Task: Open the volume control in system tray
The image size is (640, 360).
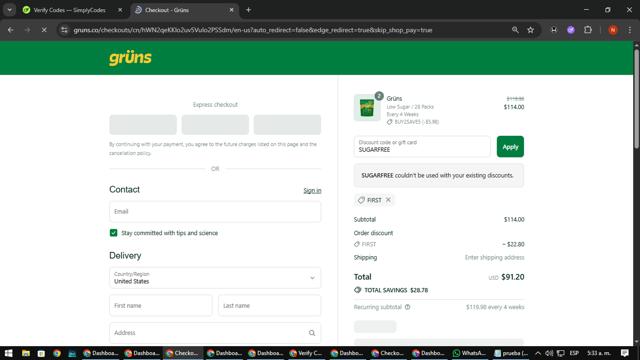Action: click(x=549, y=353)
